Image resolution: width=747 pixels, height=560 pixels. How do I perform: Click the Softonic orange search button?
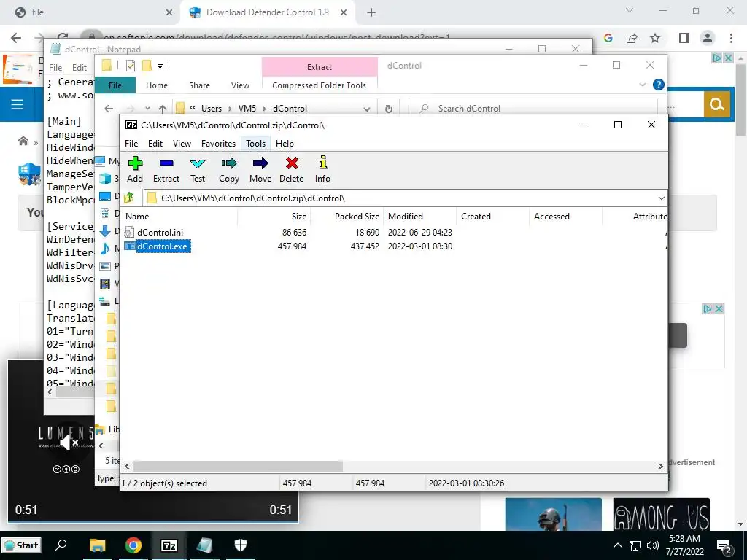pos(717,104)
